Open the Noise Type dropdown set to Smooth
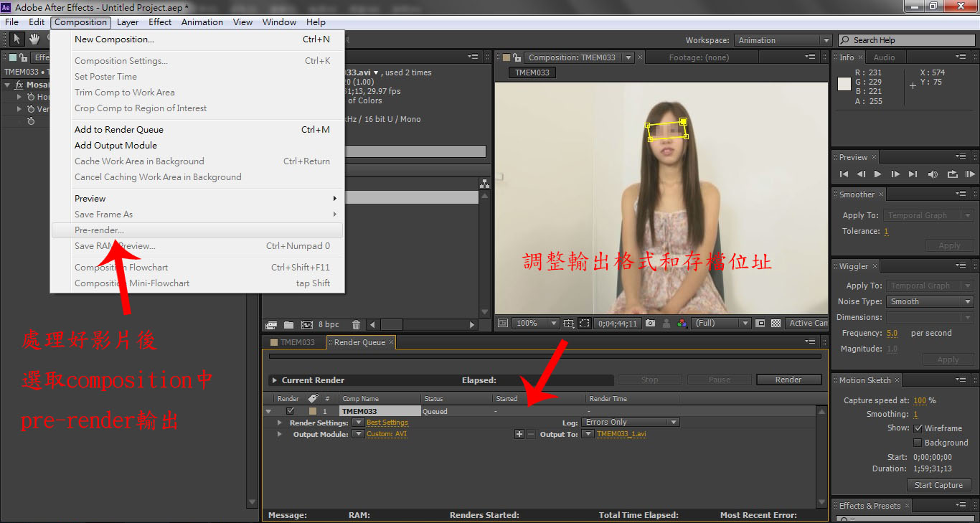 pos(929,302)
